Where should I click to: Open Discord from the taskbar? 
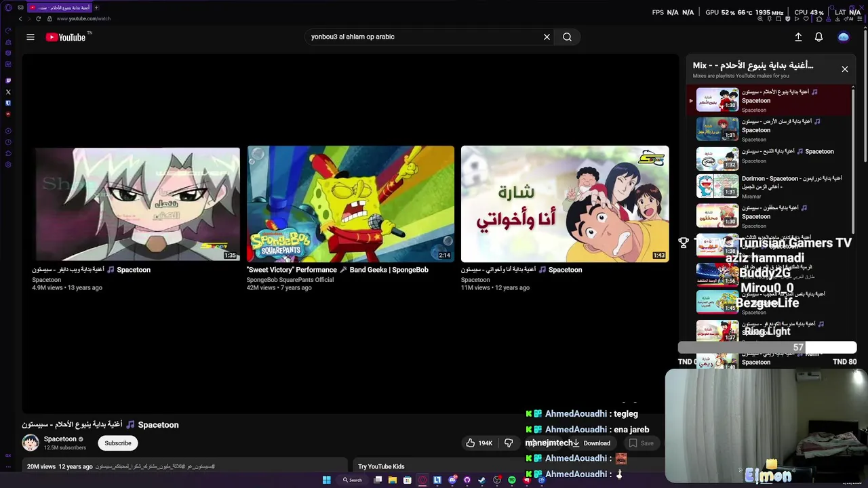coord(452,480)
